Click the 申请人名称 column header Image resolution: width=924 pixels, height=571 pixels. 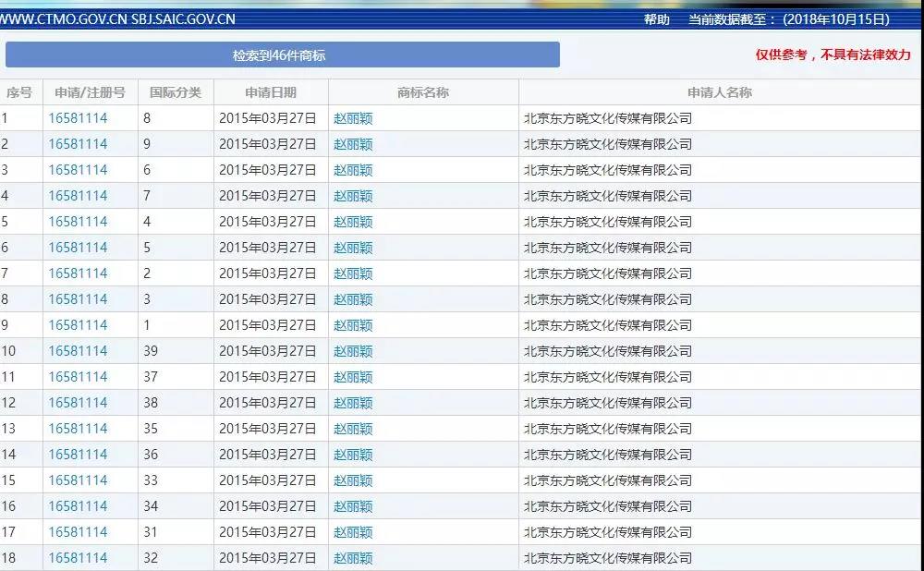click(x=718, y=91)
